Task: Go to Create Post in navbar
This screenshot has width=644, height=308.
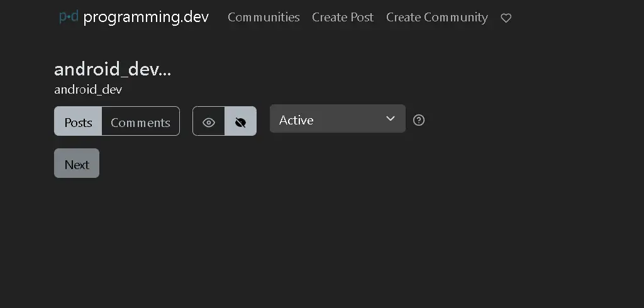Action: click(x=343, y=17)
